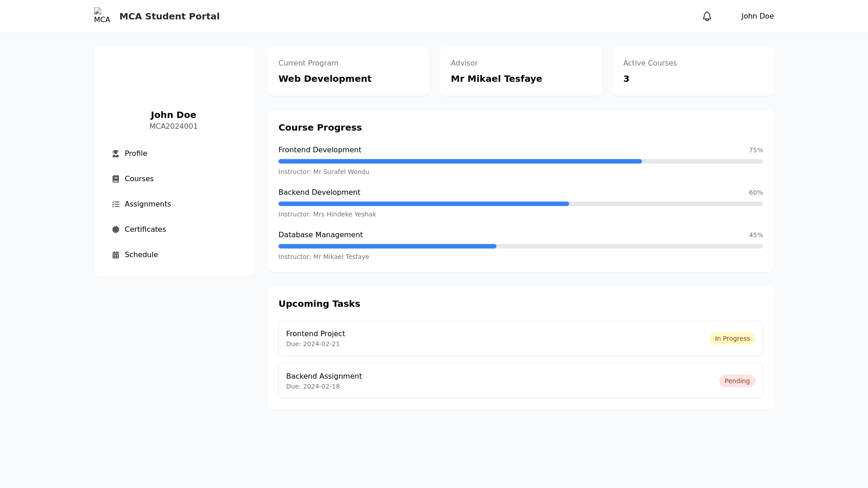
Task: Click the Courses book icon
Action: pos(116,179)
